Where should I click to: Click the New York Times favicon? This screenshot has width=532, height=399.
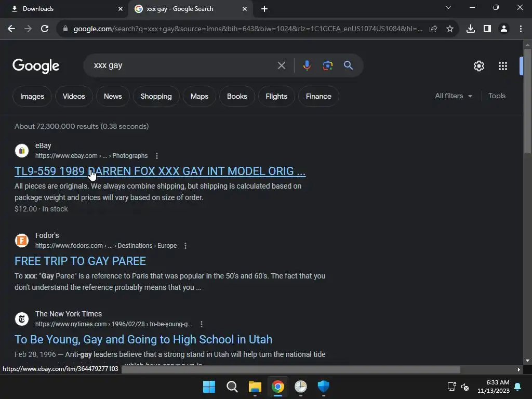[x=22, y=319]
